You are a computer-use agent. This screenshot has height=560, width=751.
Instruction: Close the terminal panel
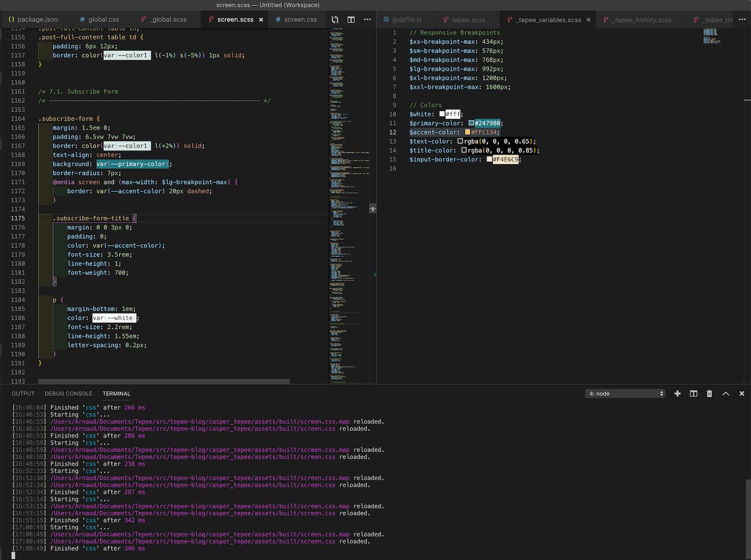click(x=742, y=394)
